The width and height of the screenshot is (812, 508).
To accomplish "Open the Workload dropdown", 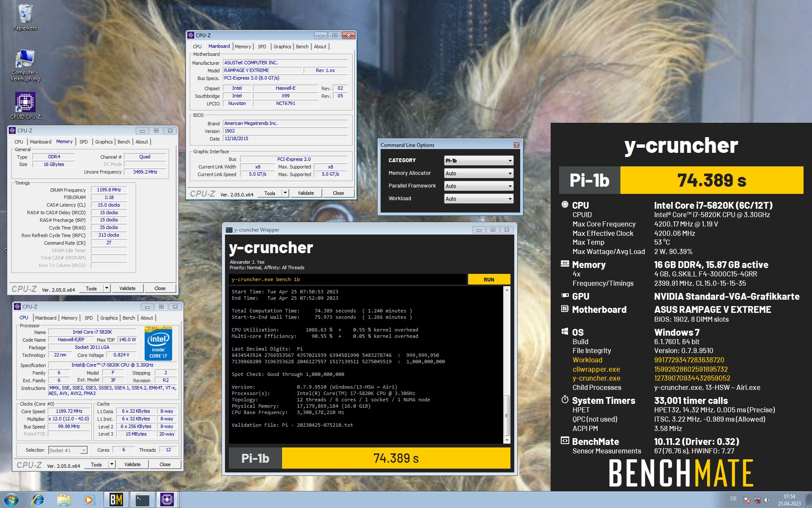I will click(x=479, y=199).
